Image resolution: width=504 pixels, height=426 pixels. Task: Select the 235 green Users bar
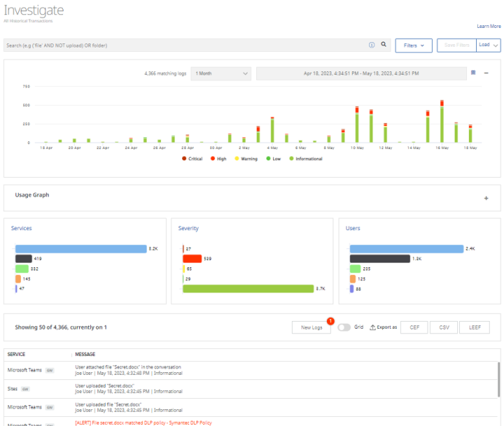pyautogui.click(x=355, y=269)
